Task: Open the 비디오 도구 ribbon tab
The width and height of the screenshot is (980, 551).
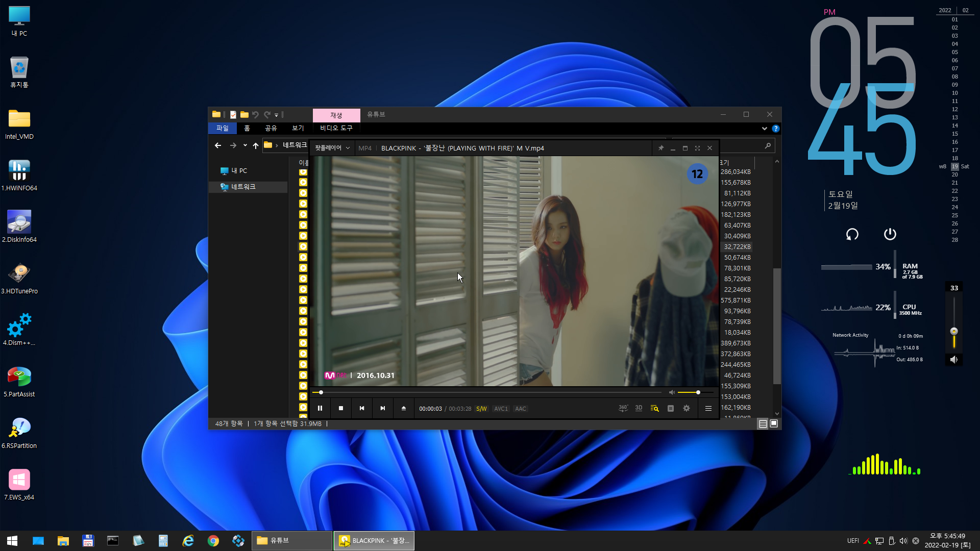Action: coord(336,128)
